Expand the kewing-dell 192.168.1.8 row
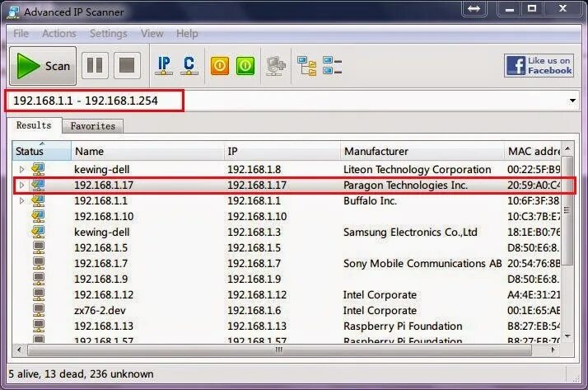The height and width of the screenshot is (390, 588). point(21,169)
